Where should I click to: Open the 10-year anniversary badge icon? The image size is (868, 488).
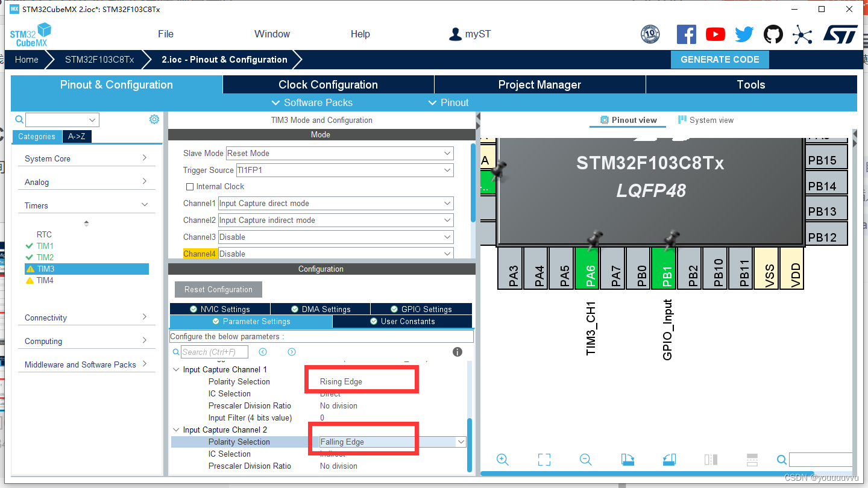[x=650, y=34]
